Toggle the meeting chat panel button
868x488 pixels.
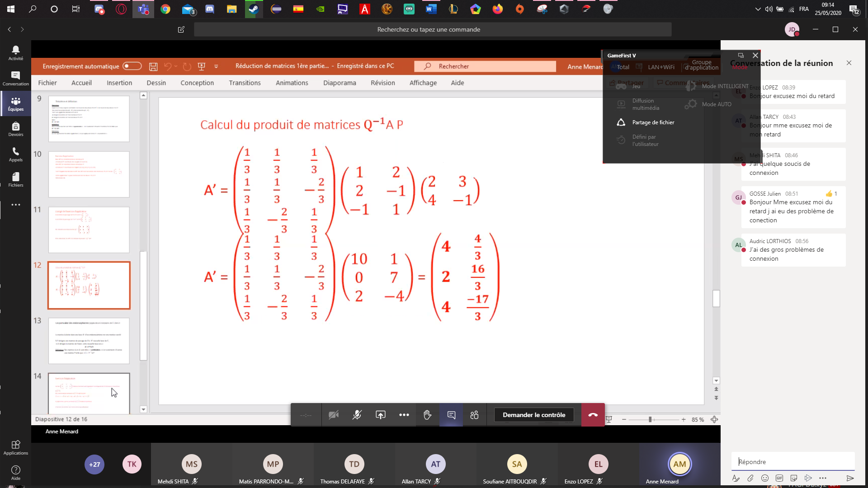(451, 415)
